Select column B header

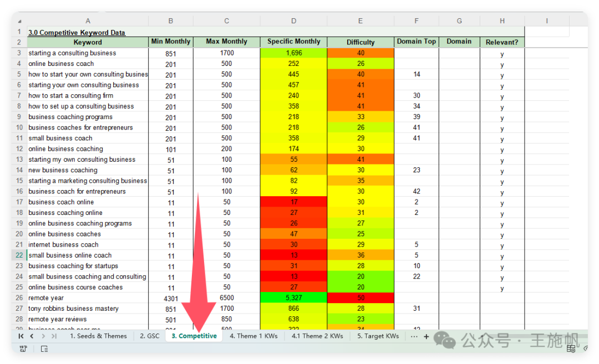(171, 21)
